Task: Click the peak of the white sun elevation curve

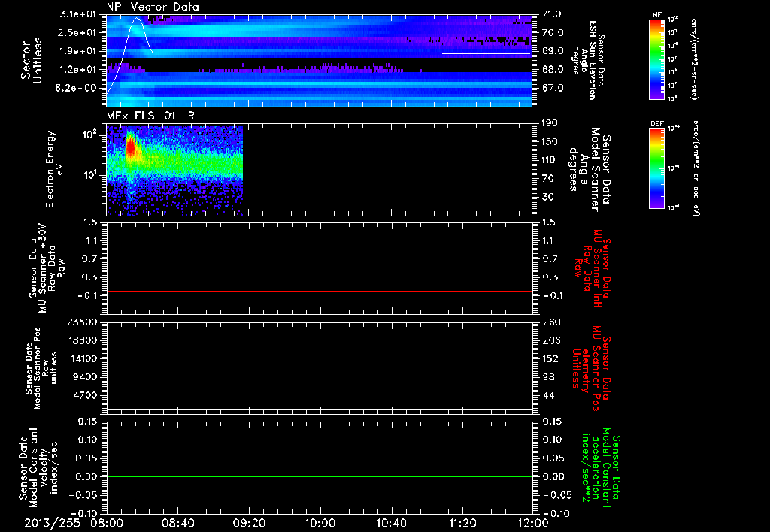Action: click(136, 18)
